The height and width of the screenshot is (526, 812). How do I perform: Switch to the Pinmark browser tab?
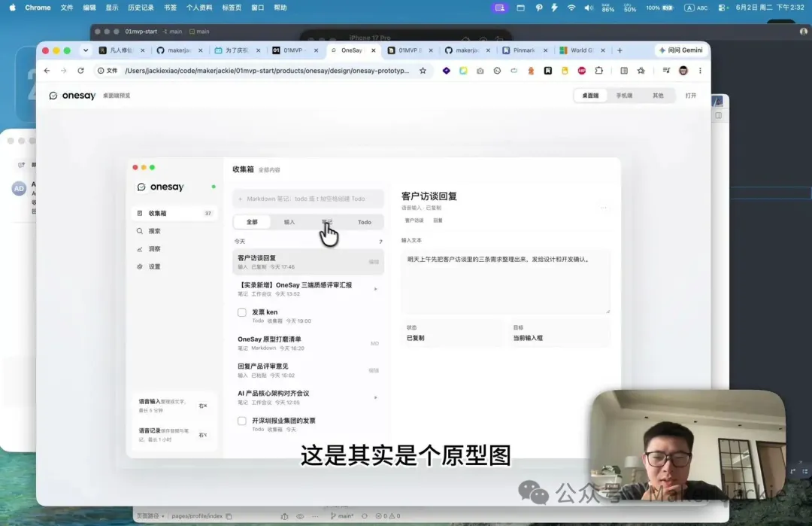(524, 50)
